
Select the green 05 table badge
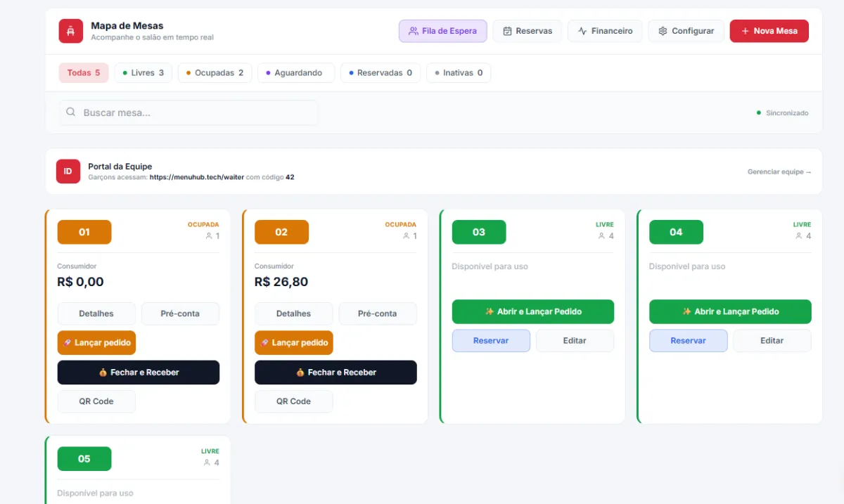tap(84, 459)
